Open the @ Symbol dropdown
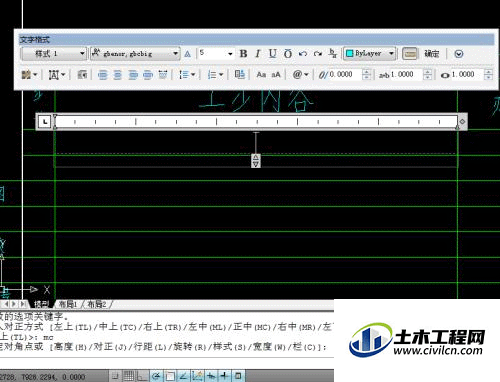The height and width of the screenshot is (382, 500). tap(300, 75)
